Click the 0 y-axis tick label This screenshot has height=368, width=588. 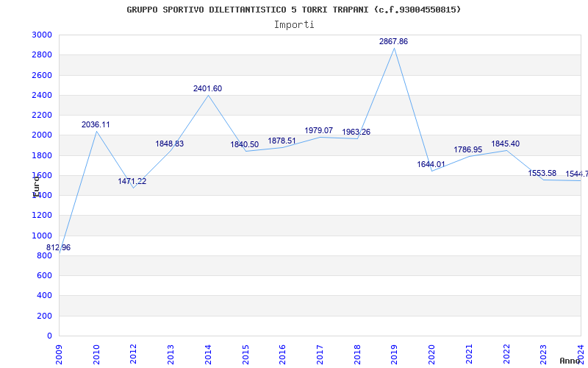click(50, 336)
